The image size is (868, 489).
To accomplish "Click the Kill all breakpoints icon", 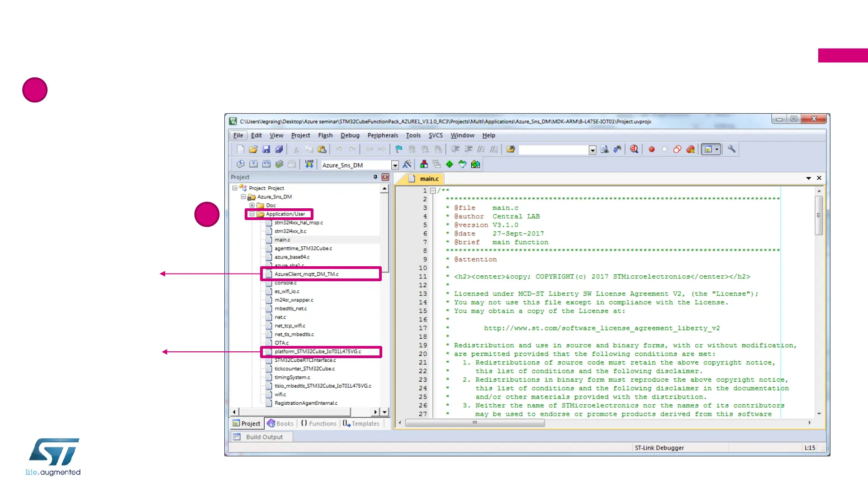I will [x=690, y=149].
